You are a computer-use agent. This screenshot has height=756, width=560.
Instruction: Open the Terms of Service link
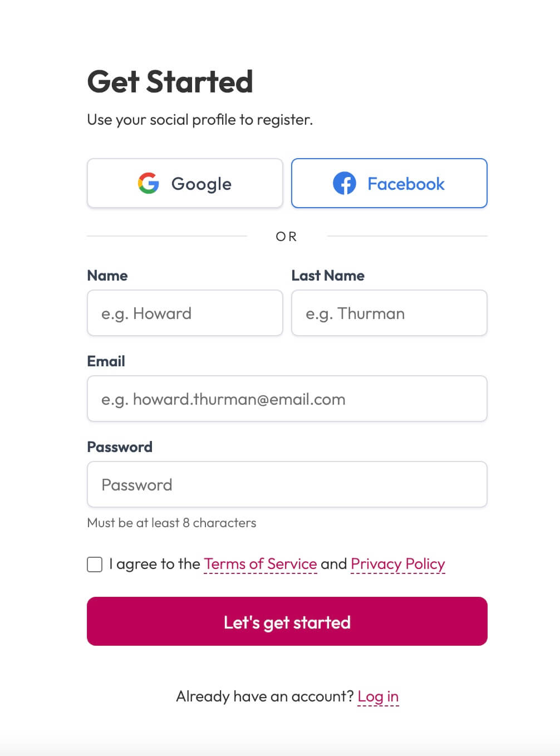[x=260, y=564]
